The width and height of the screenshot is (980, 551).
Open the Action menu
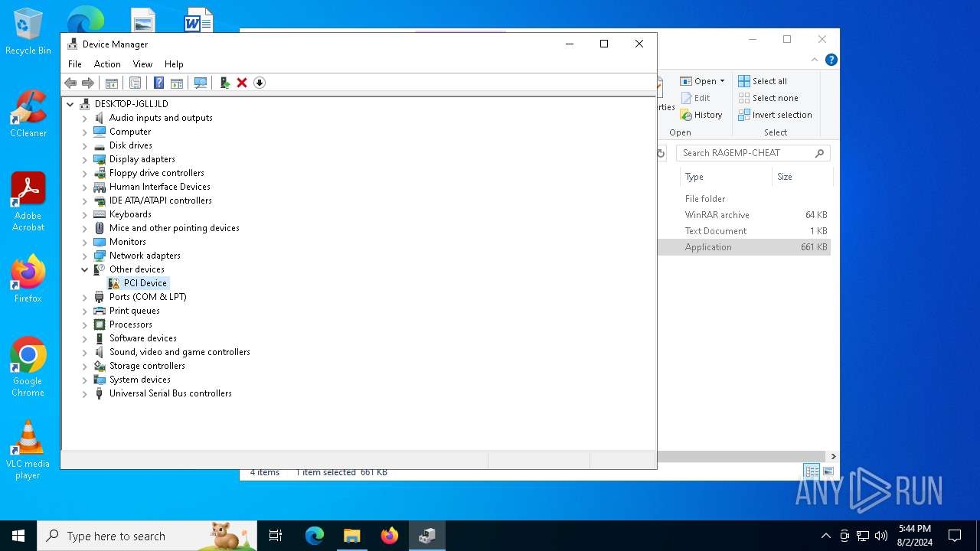click(107, 64)
